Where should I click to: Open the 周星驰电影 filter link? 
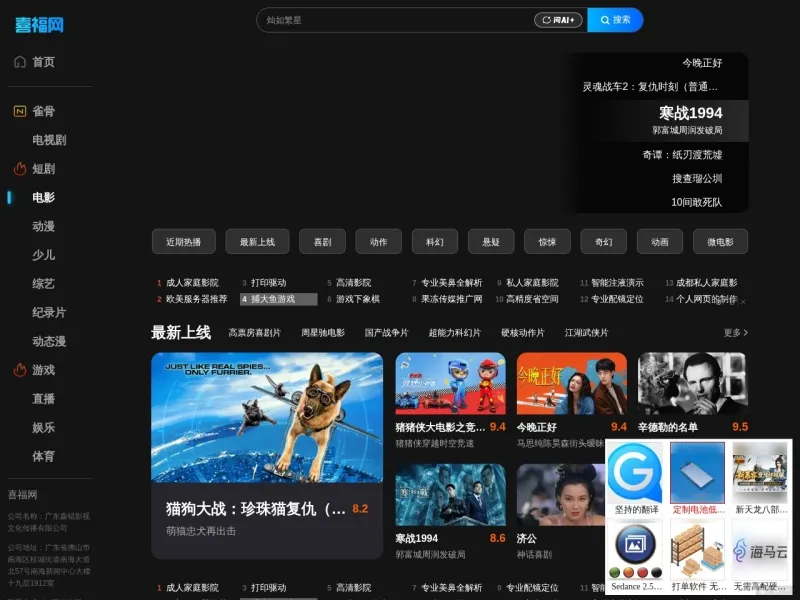tap(322, 333)
